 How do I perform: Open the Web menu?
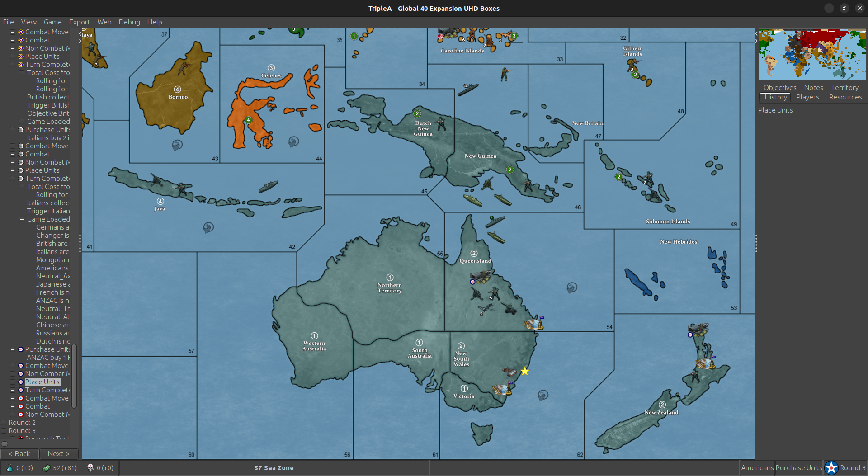click(x=104, y=22)
